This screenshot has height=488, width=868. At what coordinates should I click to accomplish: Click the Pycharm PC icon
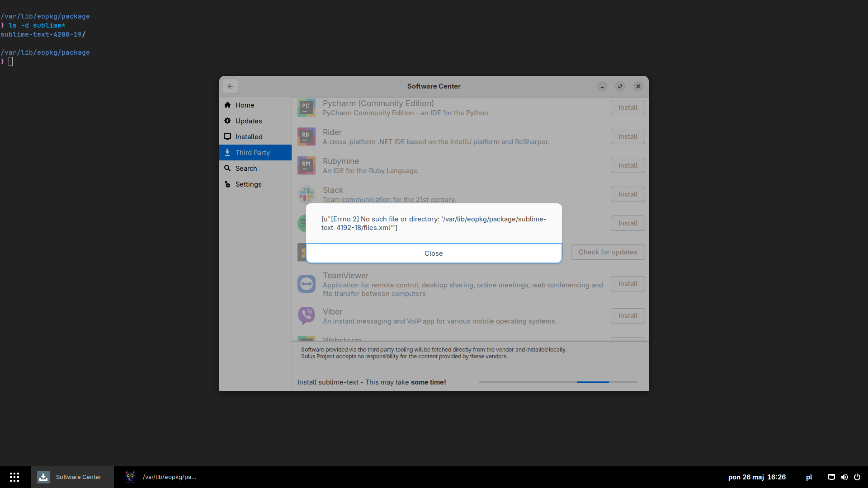(307, 108)
